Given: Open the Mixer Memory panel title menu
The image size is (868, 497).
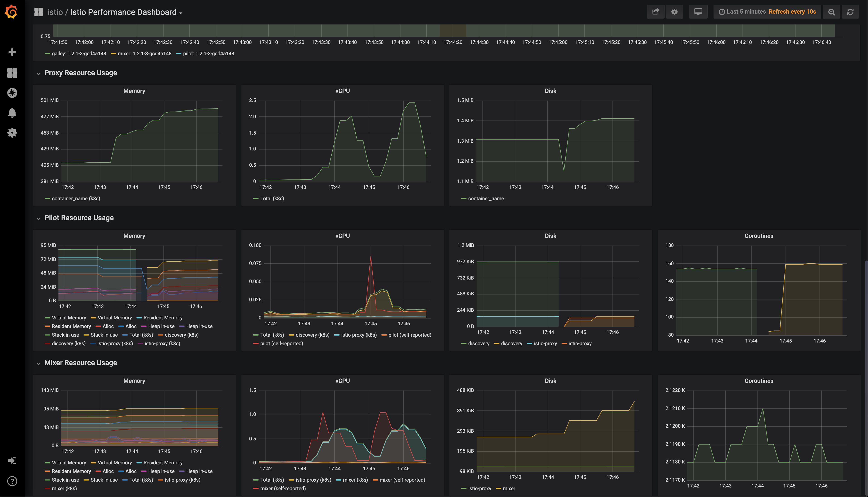Looking at the screenshot, I should click(x=134, y=381).
